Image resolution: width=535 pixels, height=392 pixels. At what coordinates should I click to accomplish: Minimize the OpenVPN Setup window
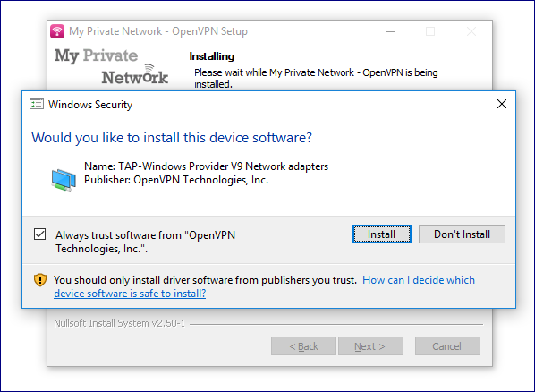tap(390, 31)
